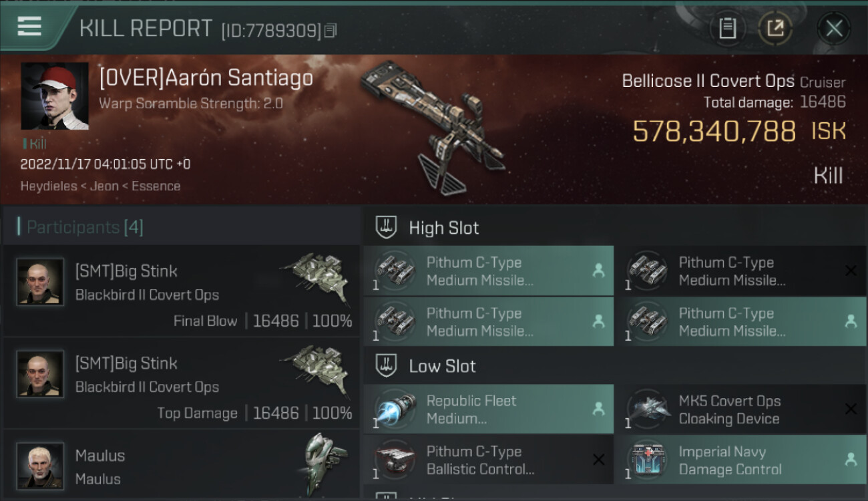Click the X mark on Cloaking Device

(x=851, y=409)
